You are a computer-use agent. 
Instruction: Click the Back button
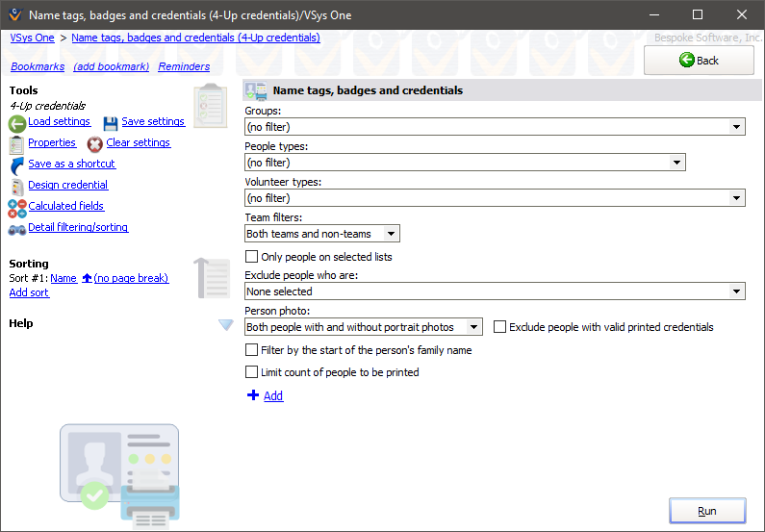[699, 61]
